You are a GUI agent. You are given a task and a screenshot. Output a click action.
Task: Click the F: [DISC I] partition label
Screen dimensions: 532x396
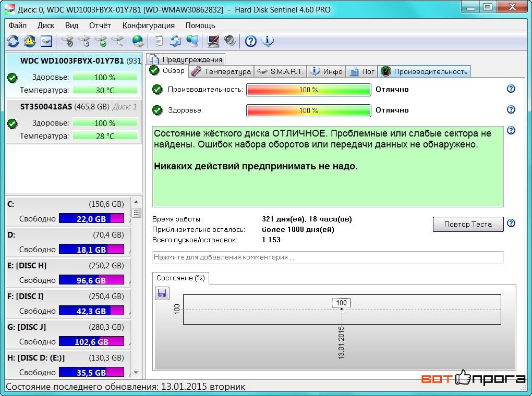pyautogui.click(x=26, y=296)
